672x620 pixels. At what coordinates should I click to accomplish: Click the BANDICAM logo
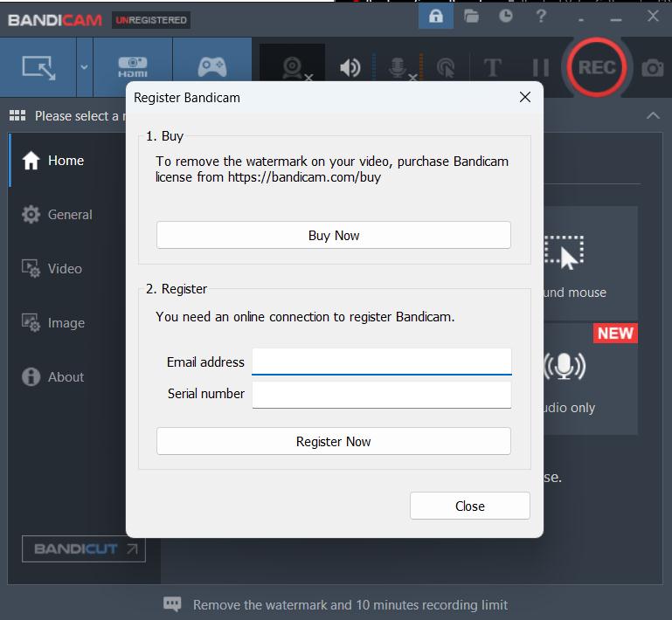(x=55, y=20)
